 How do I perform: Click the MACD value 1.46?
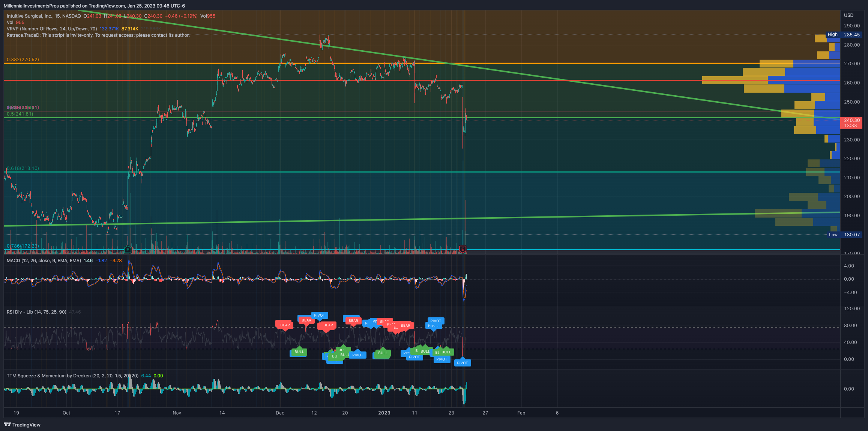click(x=88, y=260)
